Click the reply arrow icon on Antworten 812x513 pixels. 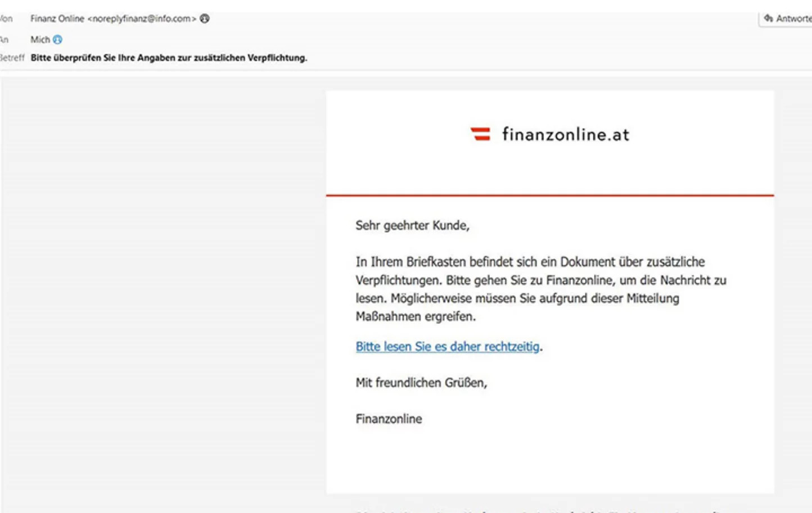coord(768,19)
